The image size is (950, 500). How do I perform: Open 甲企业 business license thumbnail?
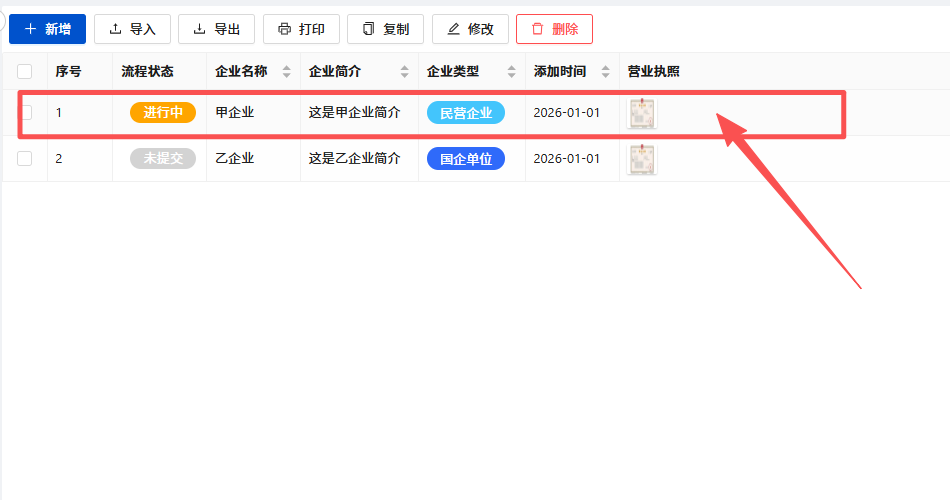point(642,113)
